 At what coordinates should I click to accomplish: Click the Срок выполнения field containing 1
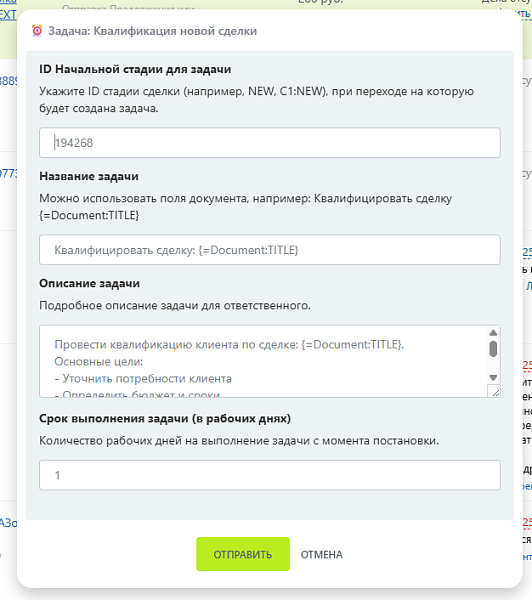[x=269, y=475]
